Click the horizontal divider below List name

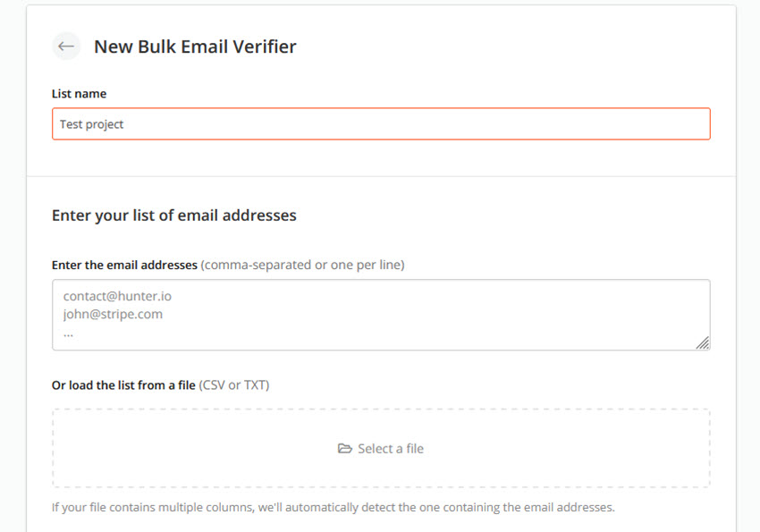[381, 176]
